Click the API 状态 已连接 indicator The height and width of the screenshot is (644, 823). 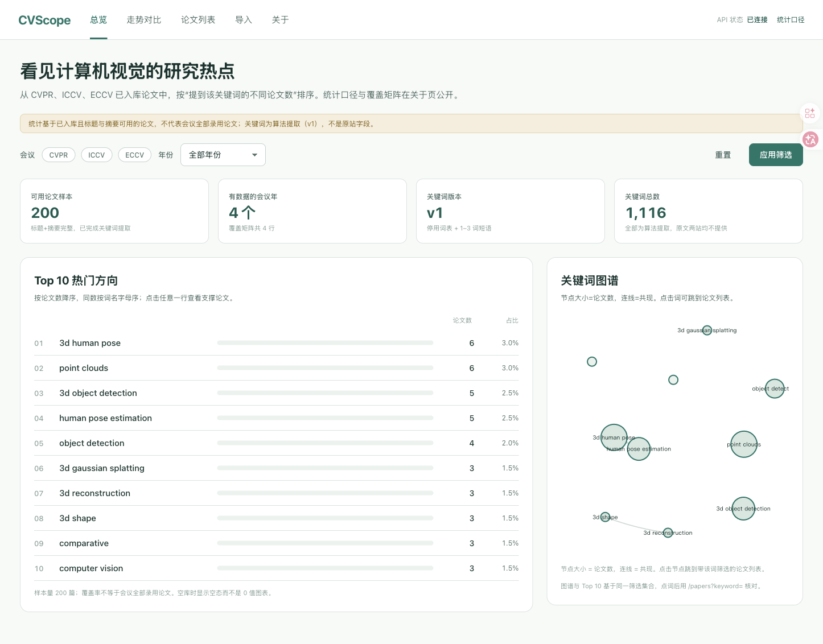point(742,20)
